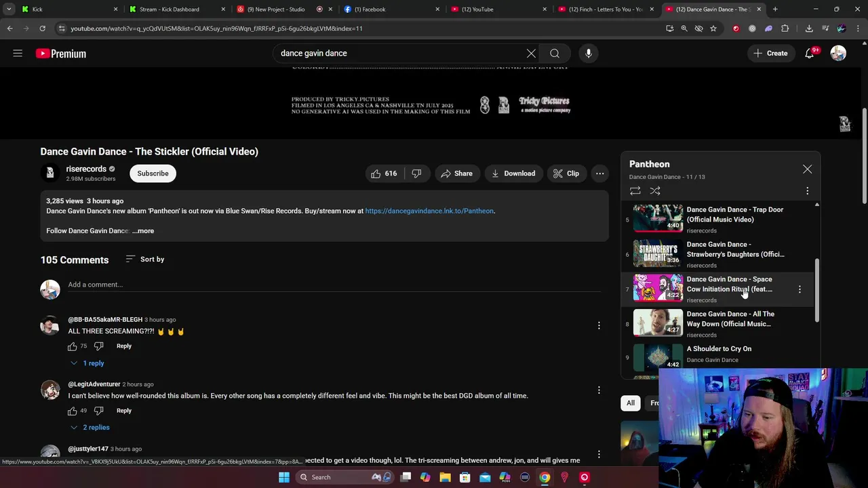Screen dimensions: 868x488
Task: Open more actions menu beside Clip
Action: click(x=600, y=174)
